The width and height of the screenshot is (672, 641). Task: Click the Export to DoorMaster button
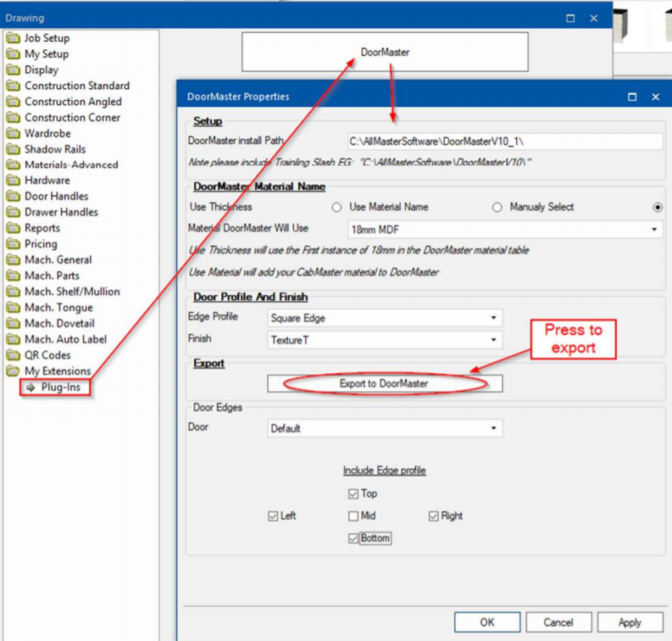(x=385, y=384)
